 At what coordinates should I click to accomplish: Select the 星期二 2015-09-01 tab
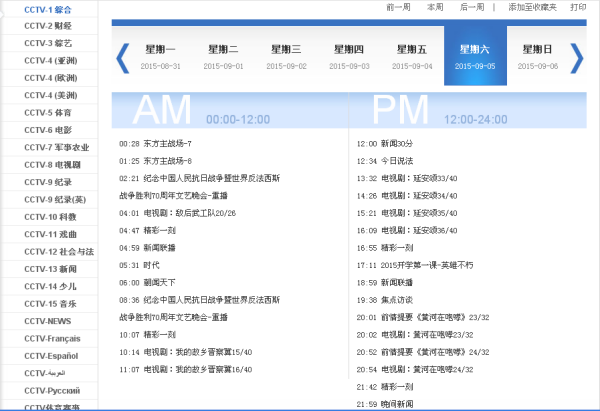coord(223,57)
